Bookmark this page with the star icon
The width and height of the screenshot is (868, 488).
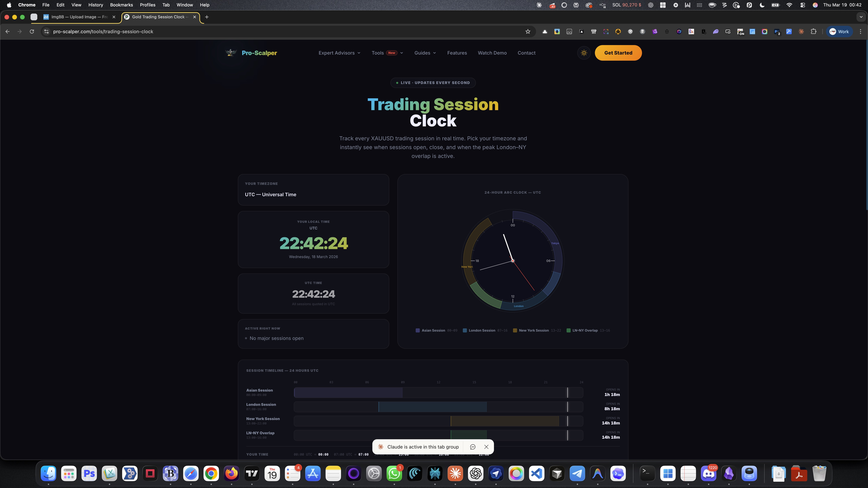pos(528,32)
